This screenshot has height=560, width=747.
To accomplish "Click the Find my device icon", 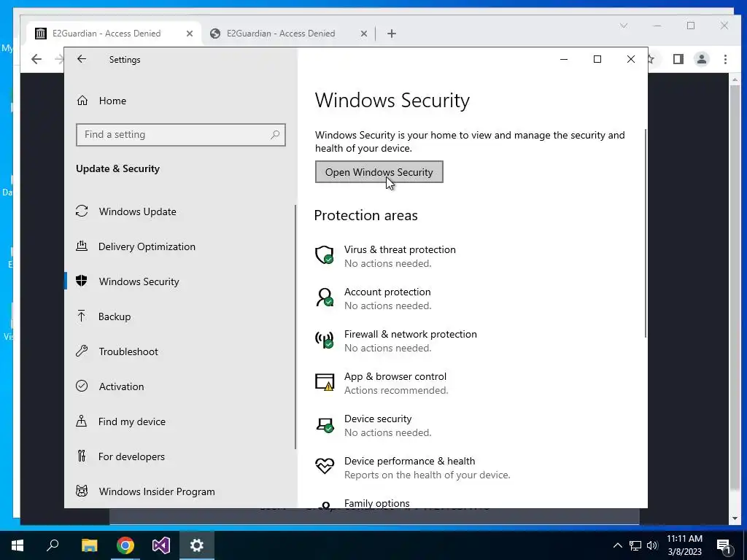I will click(x=82, y=421).
